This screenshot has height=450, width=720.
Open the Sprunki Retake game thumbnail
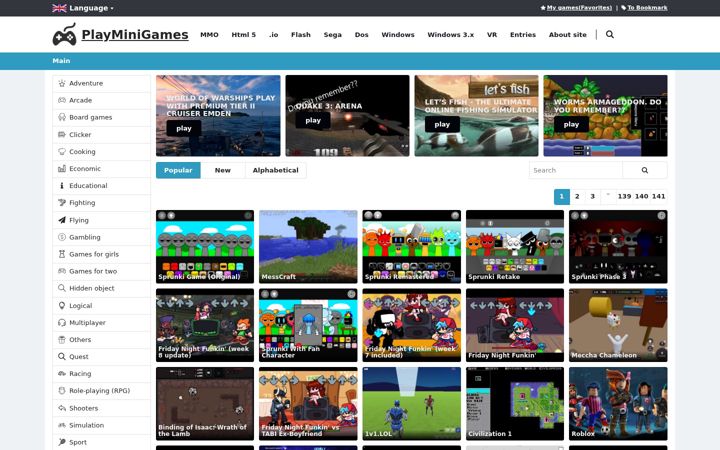pyautogui.click(x=515, y=247)
